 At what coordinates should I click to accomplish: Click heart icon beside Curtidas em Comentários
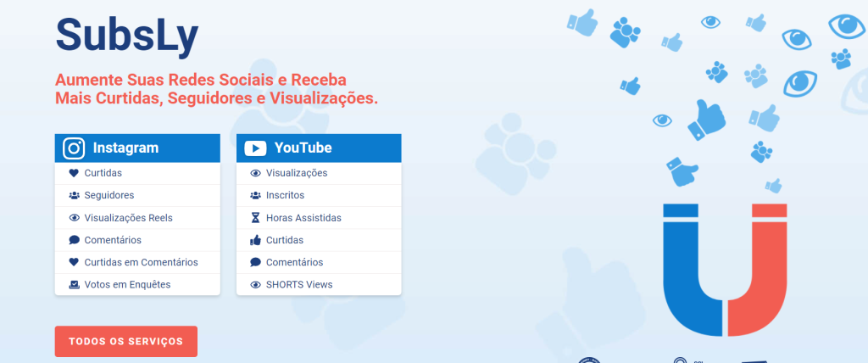coord(75,262)
